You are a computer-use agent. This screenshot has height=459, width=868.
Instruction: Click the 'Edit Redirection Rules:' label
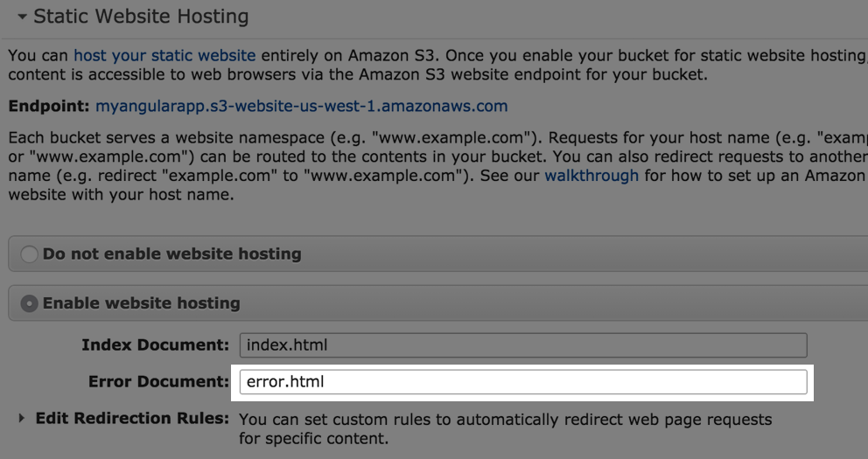pyautogui.click(x=132, y=419)
